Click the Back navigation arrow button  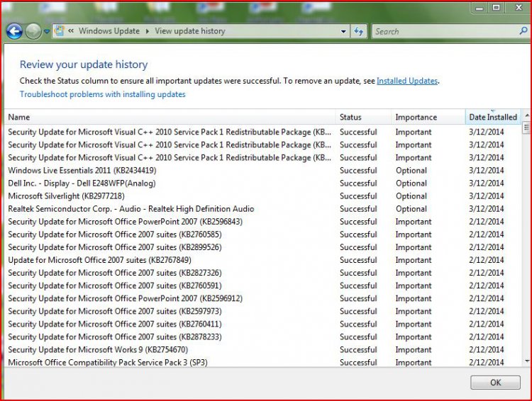(x=14, y=31)
